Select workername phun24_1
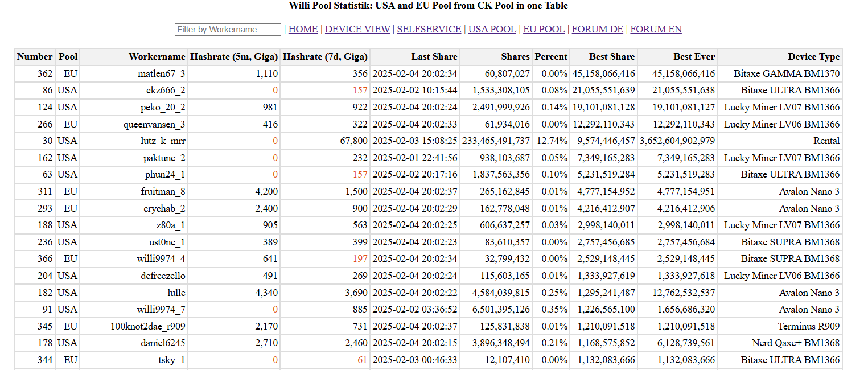 pos(164,175)
